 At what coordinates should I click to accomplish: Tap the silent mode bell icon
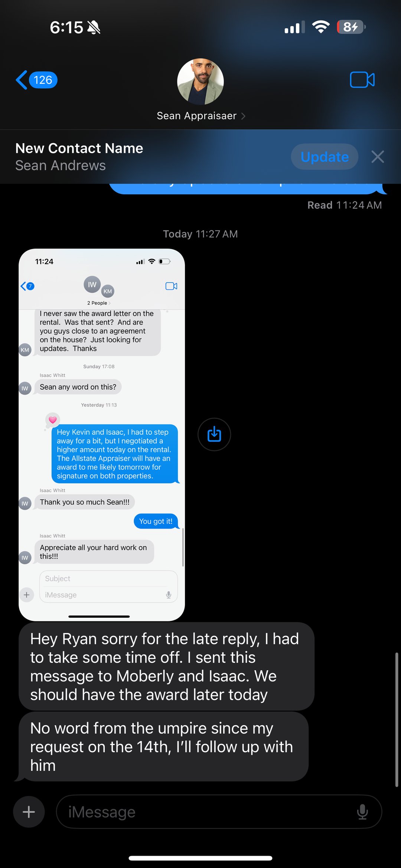pos(94,27)
